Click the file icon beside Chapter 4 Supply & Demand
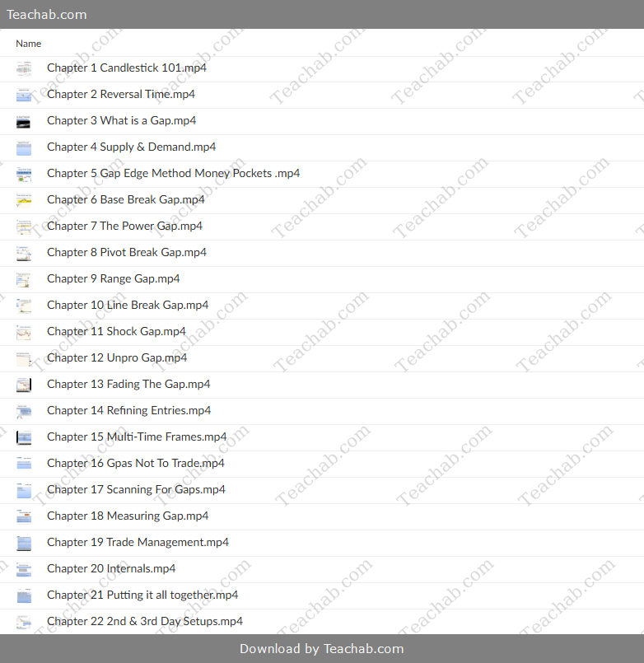 24,147
